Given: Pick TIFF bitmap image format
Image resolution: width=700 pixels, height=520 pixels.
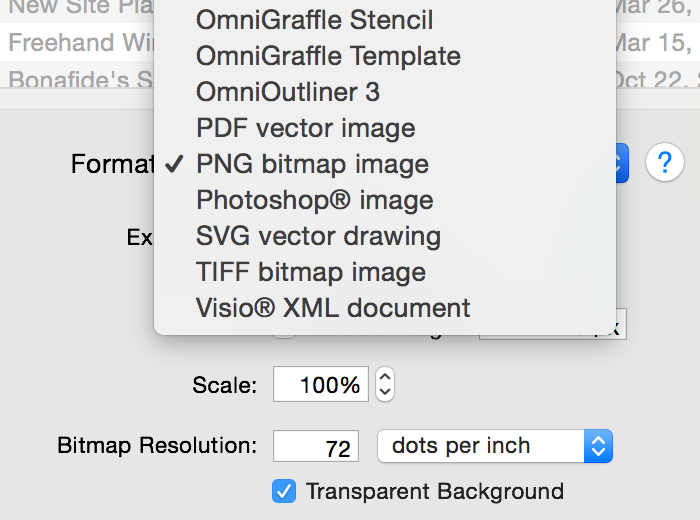Looking at the screenshot, I should click(311, 272).
